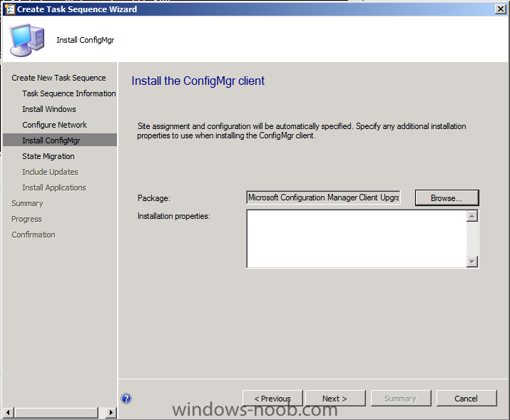Cancel the wizard

[x=466, y=399]
